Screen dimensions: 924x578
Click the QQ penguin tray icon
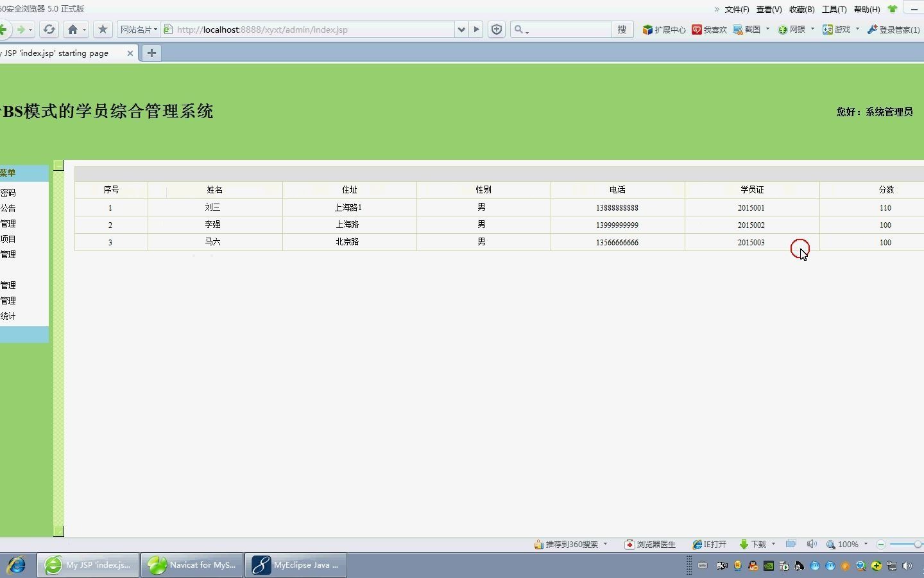pos(753,566)
